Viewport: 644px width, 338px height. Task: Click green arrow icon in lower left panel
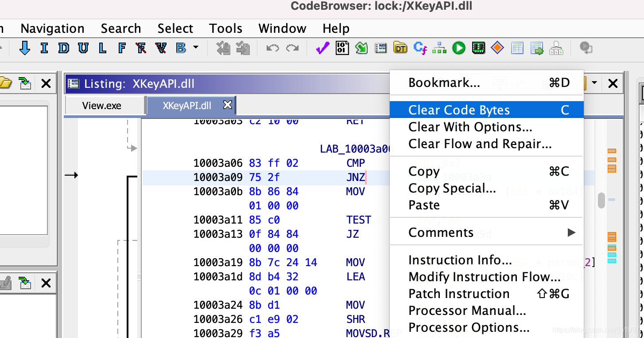coord(25,283)
